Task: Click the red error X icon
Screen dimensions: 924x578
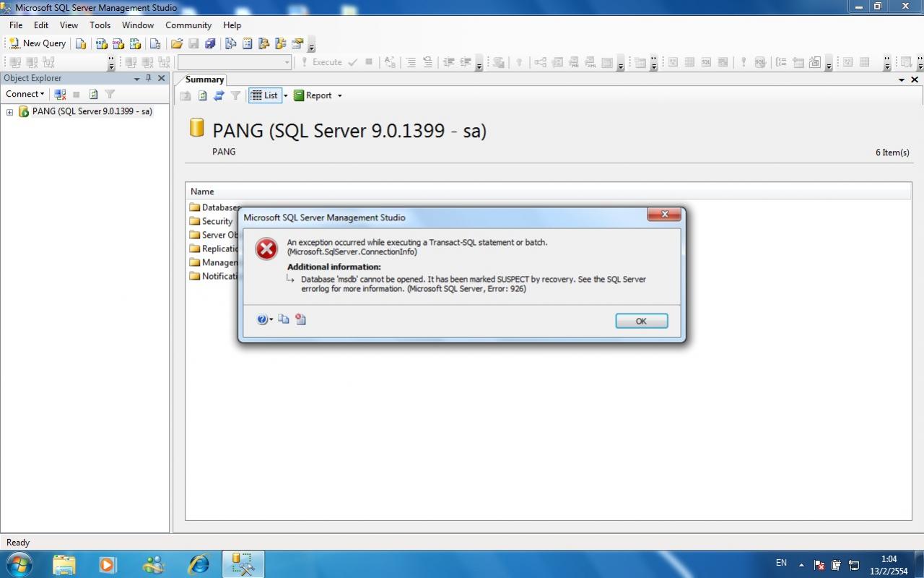Action: tap(266, 249)
